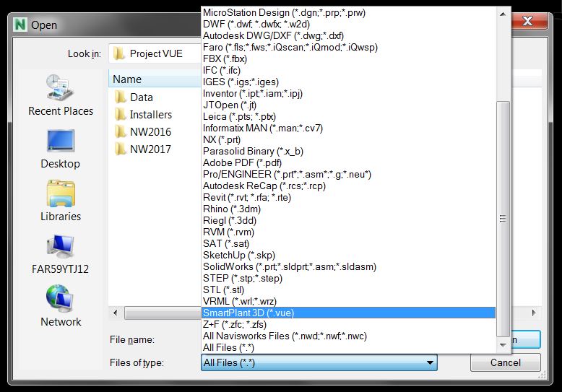Choose RVM (*.rvm) entry
The height and width of the screenshot is (392, 562).
[x=348, y=232]
